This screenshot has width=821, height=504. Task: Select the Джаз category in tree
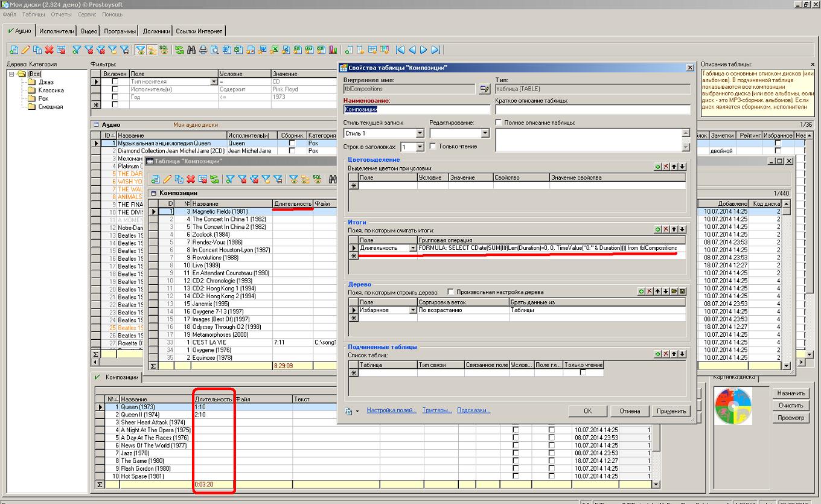[46, 82]
